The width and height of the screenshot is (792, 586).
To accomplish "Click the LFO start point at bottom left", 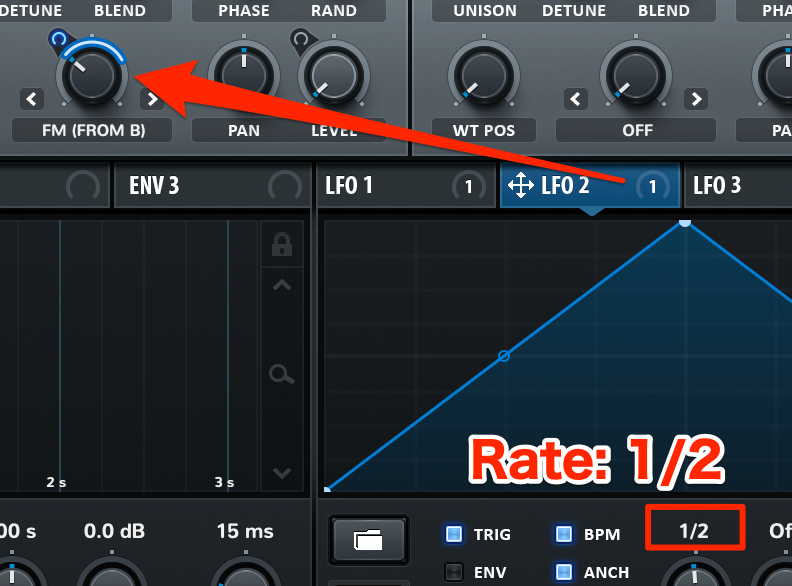I will click(327, 489).
